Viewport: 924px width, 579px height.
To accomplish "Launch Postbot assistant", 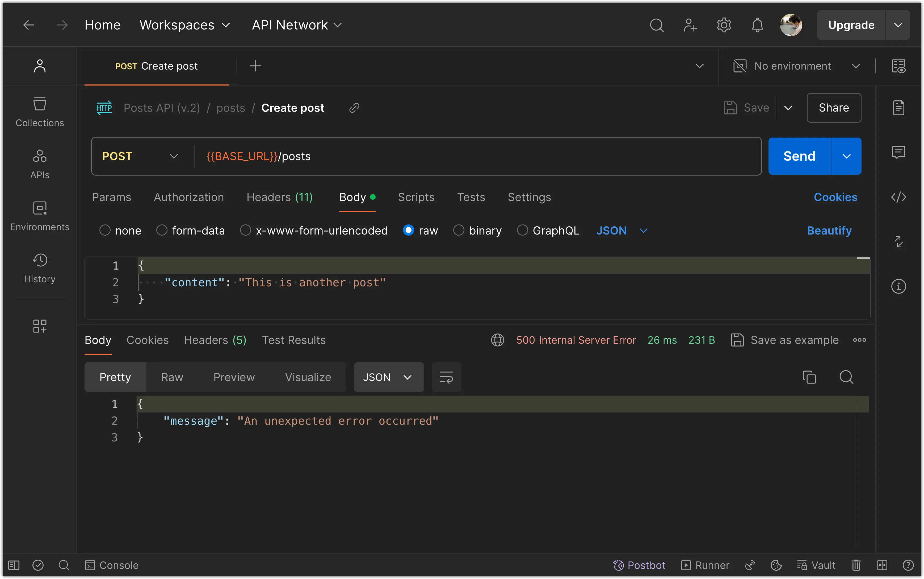I will [x=639, y=565].
